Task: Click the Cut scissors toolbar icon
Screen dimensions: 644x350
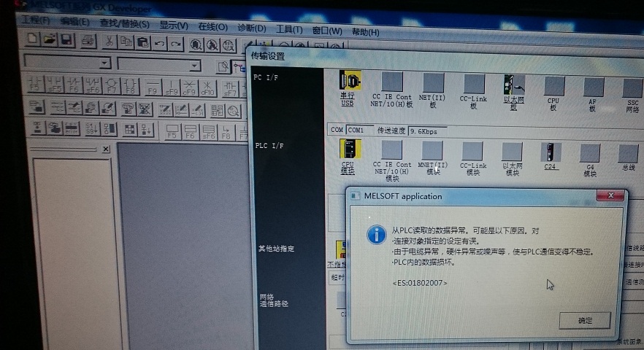Action: (109, 41)
